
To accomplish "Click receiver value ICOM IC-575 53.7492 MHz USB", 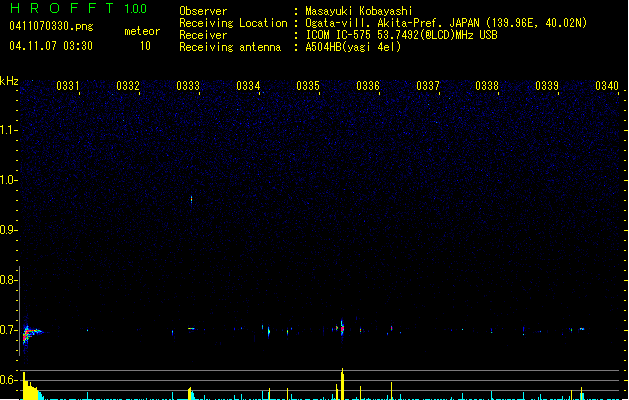I will click(401, 35).
